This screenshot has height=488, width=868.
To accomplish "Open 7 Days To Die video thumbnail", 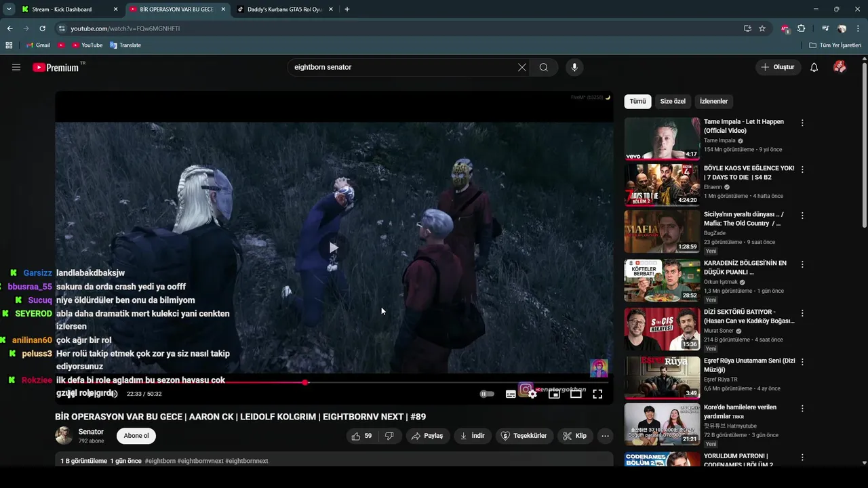I will click(x=662, y=185).
